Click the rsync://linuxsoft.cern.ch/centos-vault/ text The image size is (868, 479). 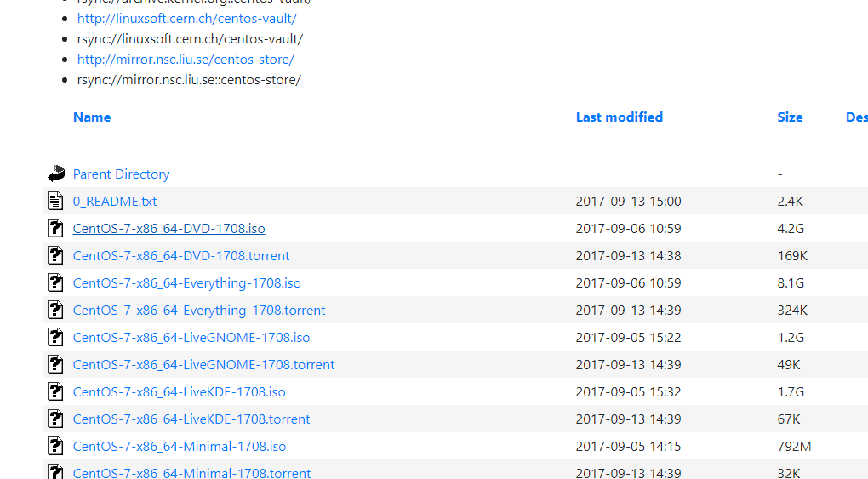(190, 39)
